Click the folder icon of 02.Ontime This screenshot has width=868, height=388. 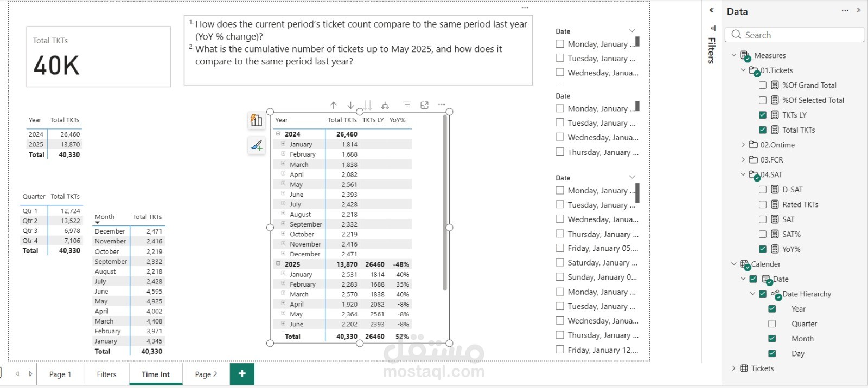[x=753, y=145]
